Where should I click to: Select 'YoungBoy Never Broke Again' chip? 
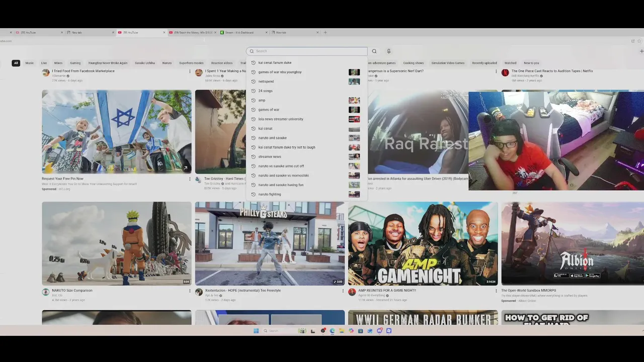tap(108, 63)
